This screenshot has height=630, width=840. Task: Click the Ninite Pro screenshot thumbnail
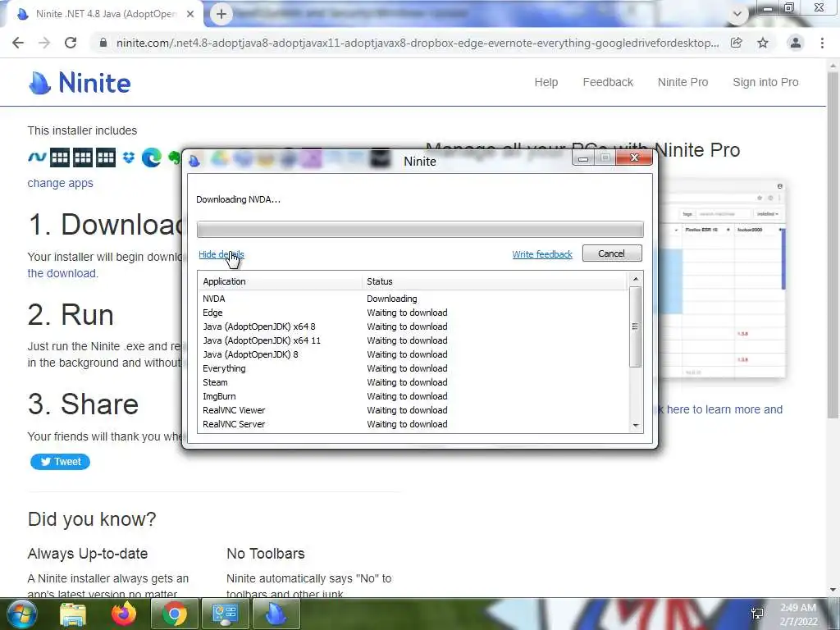(x=724, y=280)
